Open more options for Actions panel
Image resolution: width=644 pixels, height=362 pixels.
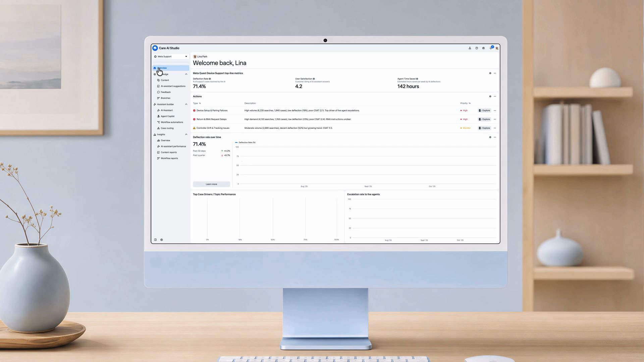point(495,96)
